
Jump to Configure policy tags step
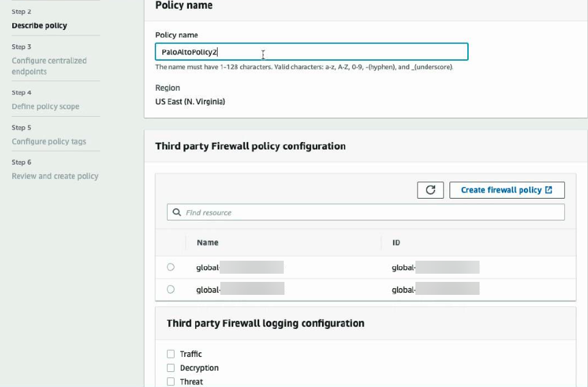tap(48, 141)
